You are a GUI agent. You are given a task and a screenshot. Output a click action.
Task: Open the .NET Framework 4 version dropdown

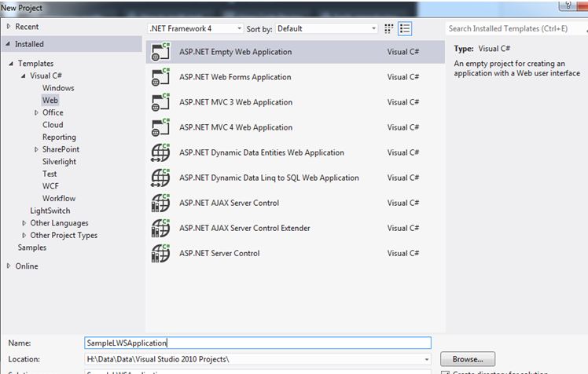click(196, 28)
